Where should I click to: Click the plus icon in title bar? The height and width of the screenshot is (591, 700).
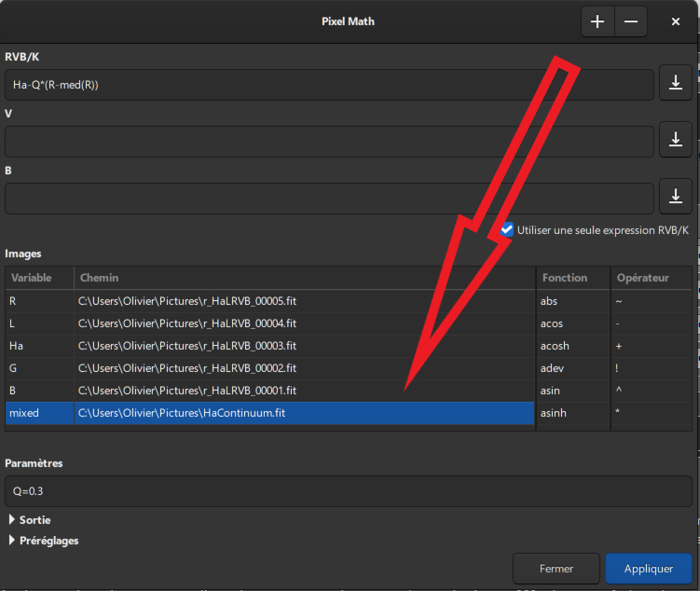tap(597, 21)
